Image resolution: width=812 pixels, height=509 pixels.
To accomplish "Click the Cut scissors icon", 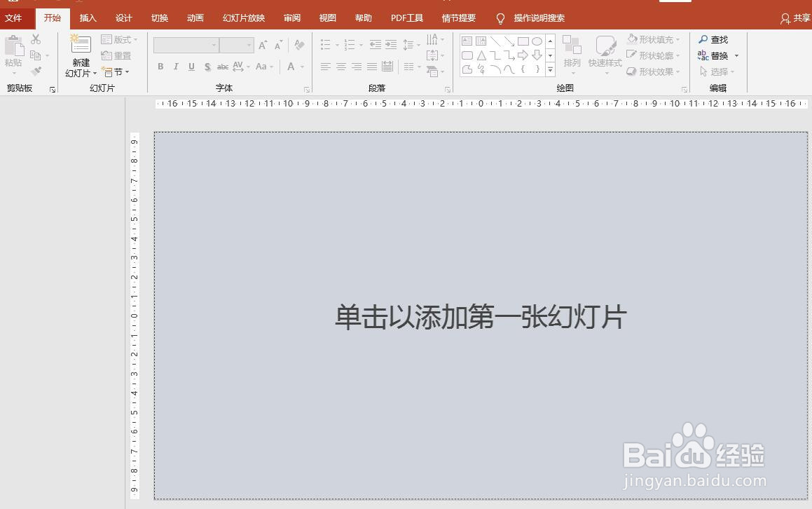I will 36,40.
